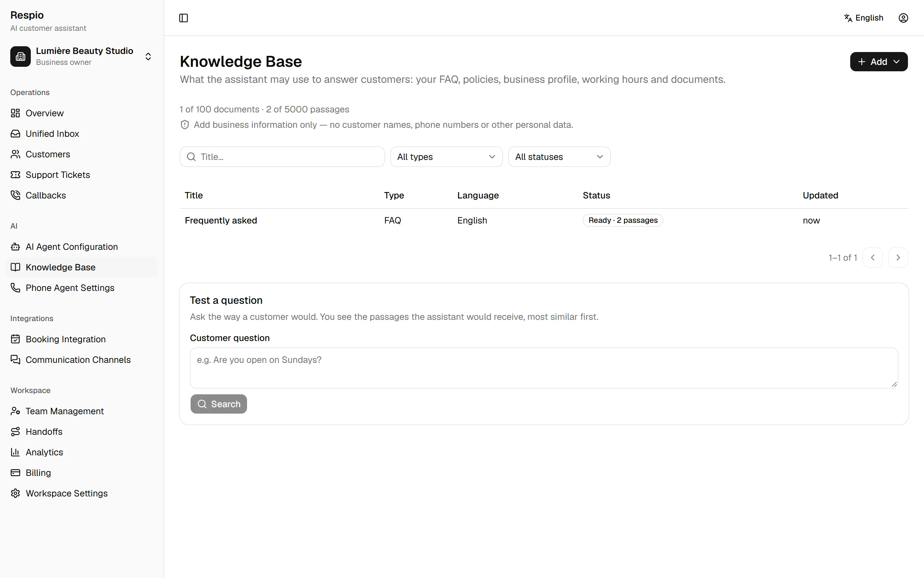Click the Team Management user-gear icon

(15, 411)
